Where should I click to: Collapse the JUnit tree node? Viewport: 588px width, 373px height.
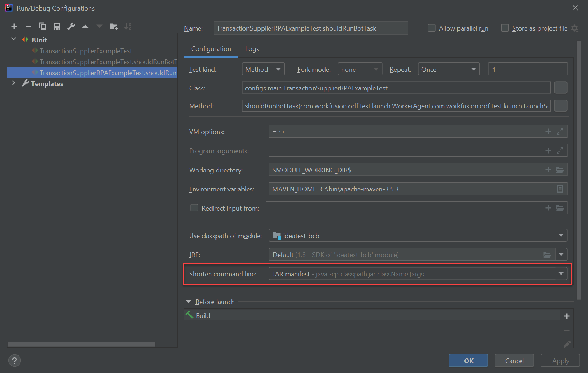point(14,39)
